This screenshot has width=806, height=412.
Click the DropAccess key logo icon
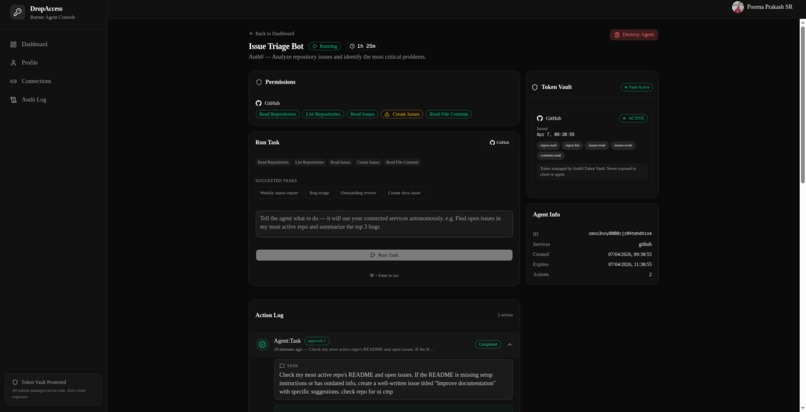pyautogui.click(x=17, y=12)
